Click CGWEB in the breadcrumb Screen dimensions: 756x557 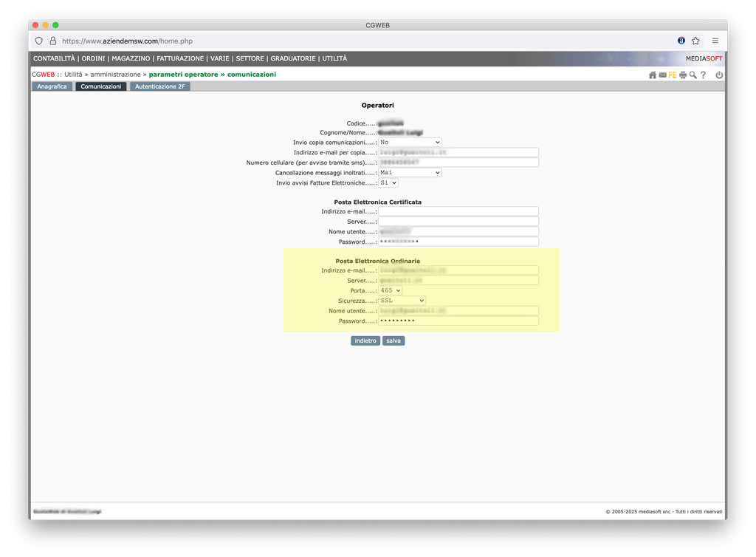click(x=44, y=75)
